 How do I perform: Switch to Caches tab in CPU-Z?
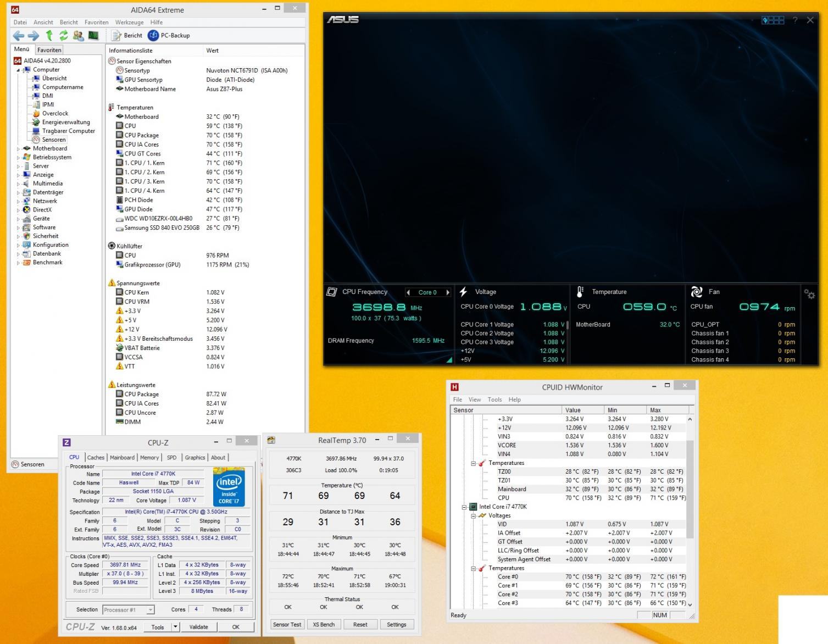point(96,457)
